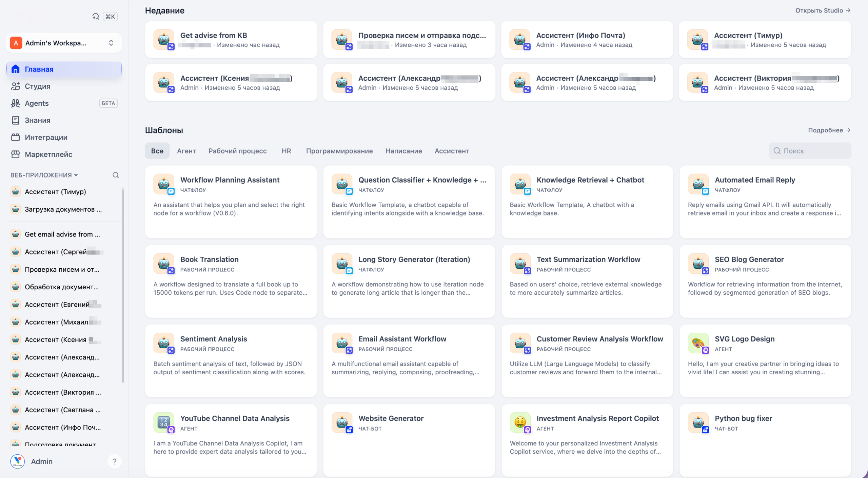Open help via the question mark icon
868x478 pixels.
click(115, 461)
